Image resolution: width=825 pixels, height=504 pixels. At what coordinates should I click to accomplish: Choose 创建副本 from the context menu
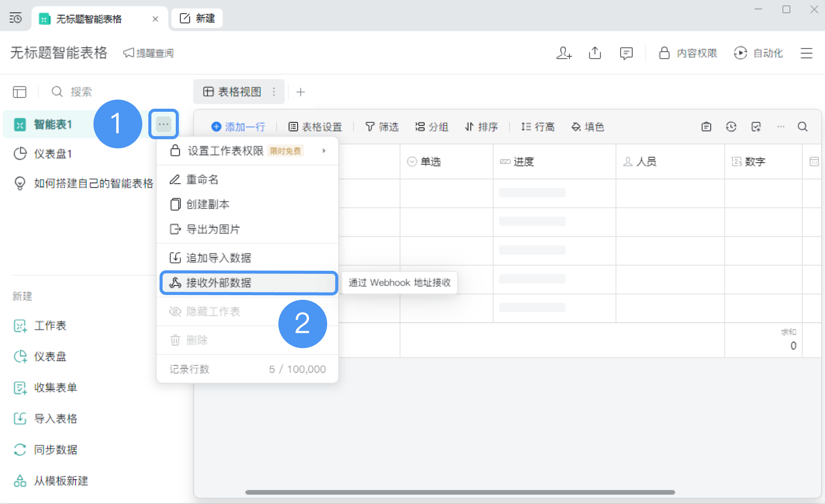(x=247, y=204)
